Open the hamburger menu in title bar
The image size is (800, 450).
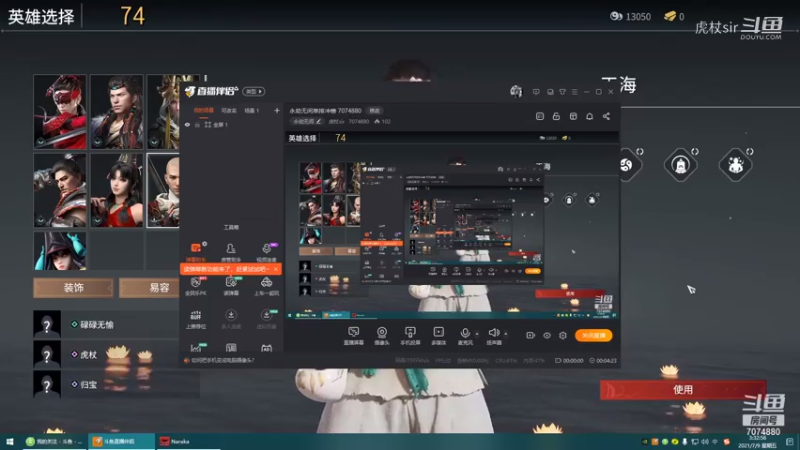pyautogui.click(x=574, y=92)
